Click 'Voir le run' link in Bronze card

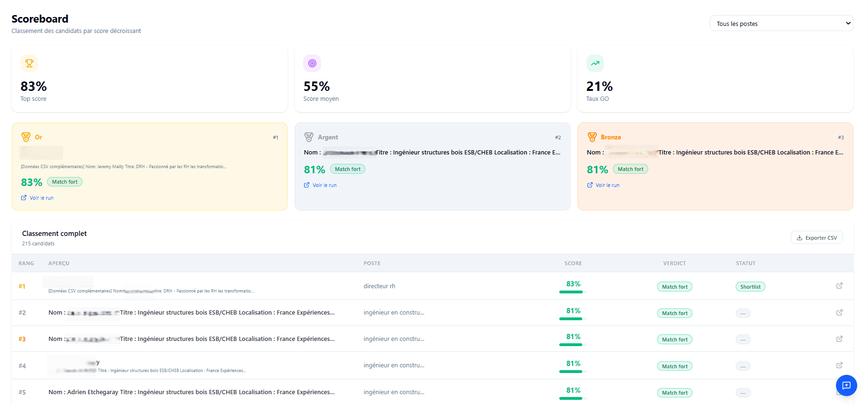click(x=607, y=185)
